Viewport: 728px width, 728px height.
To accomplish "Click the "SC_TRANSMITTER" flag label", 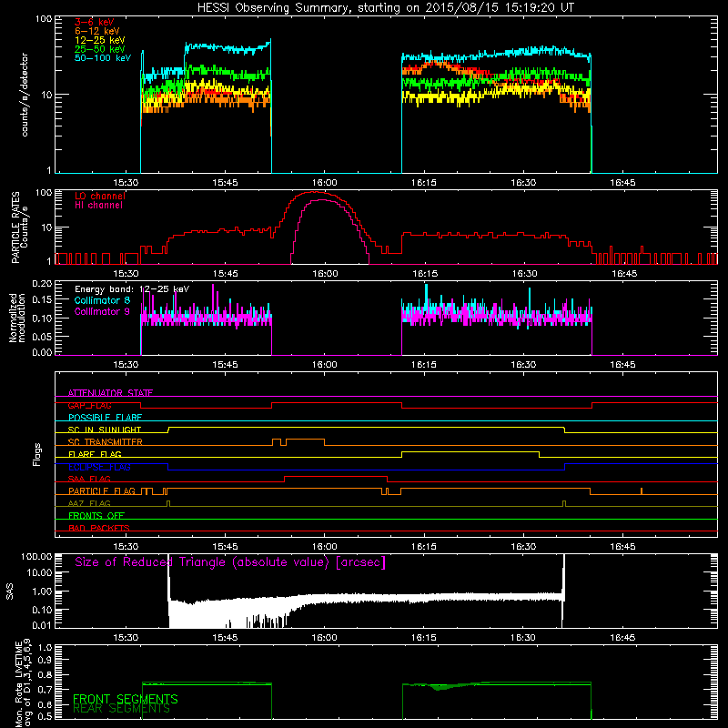I will click(x=105, y=442).
